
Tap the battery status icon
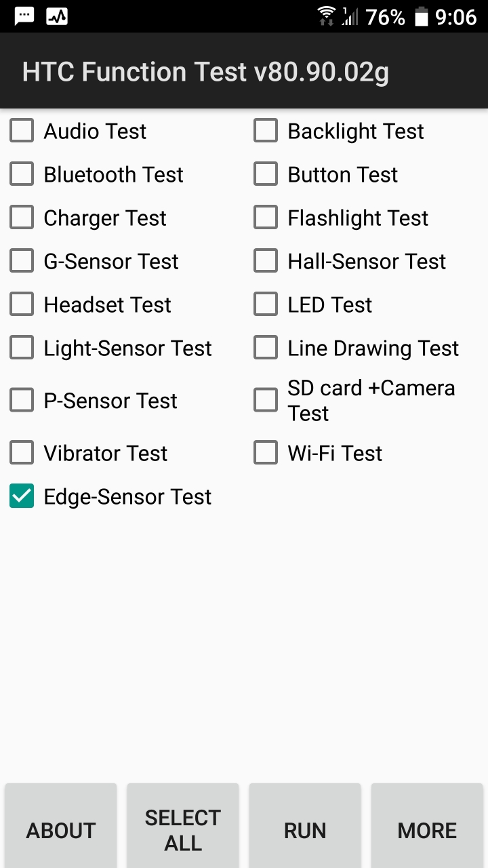point(422,16)
